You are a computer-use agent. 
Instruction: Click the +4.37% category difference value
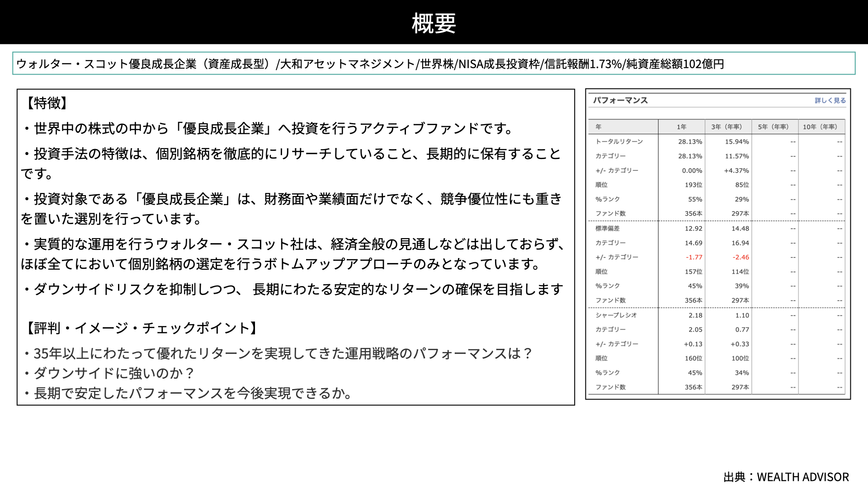click(736, 170)
